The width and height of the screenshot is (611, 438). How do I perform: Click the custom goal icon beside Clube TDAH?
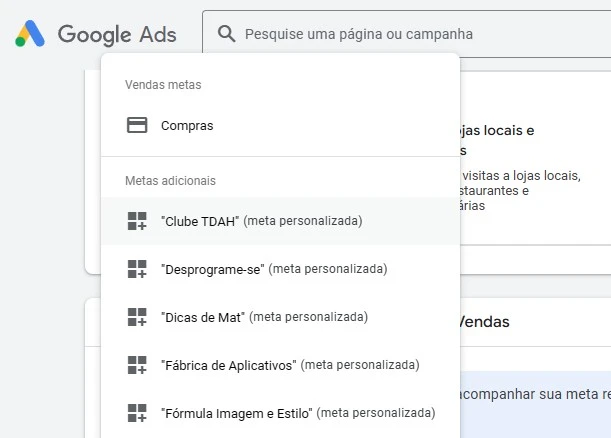tap(137, 221)
